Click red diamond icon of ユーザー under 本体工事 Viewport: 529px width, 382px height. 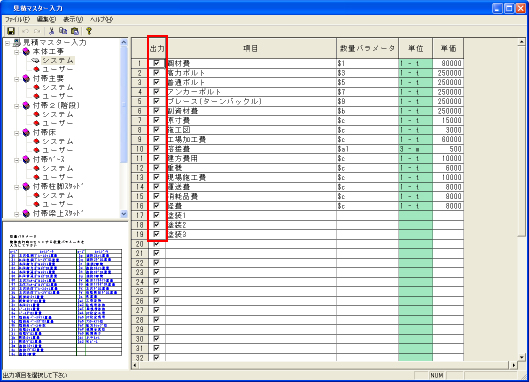[36, 70]
